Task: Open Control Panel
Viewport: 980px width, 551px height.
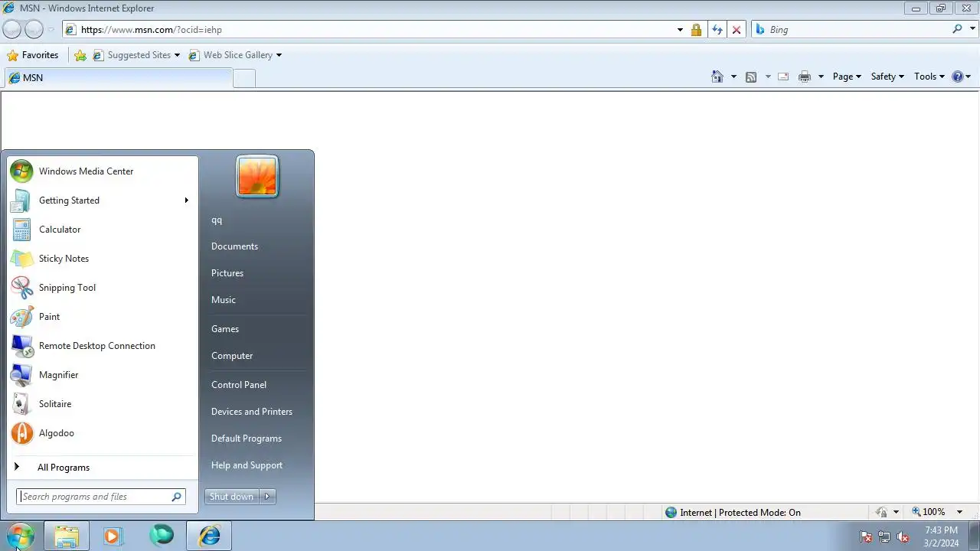Action: pos(239,385)
